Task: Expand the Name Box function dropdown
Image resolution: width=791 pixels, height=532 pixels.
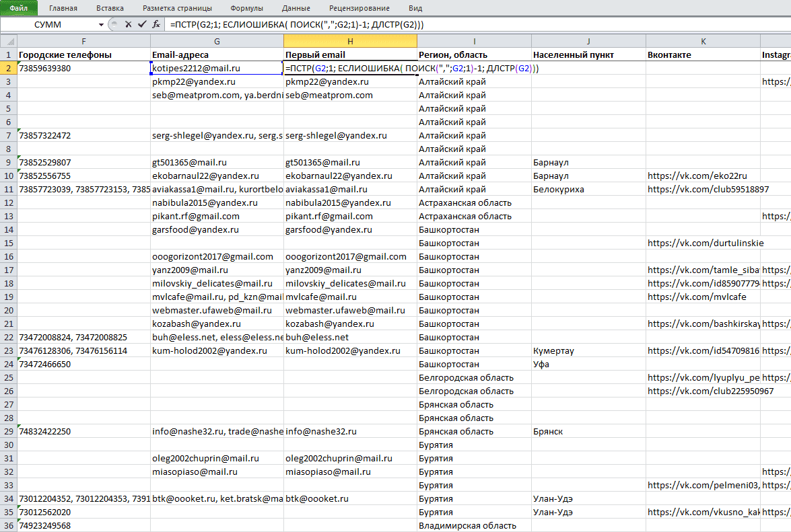Action: tap(101, 24)
